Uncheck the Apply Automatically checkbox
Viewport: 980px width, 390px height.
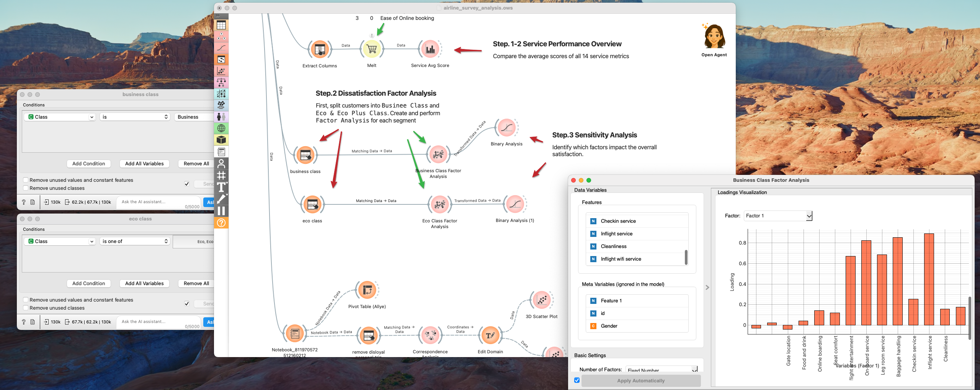(577, 380)
